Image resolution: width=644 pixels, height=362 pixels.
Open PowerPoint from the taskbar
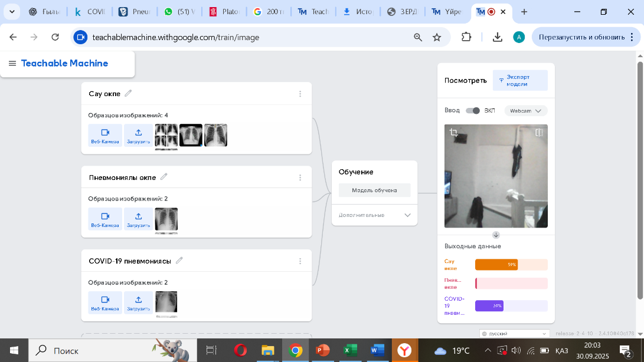point(322,351)
